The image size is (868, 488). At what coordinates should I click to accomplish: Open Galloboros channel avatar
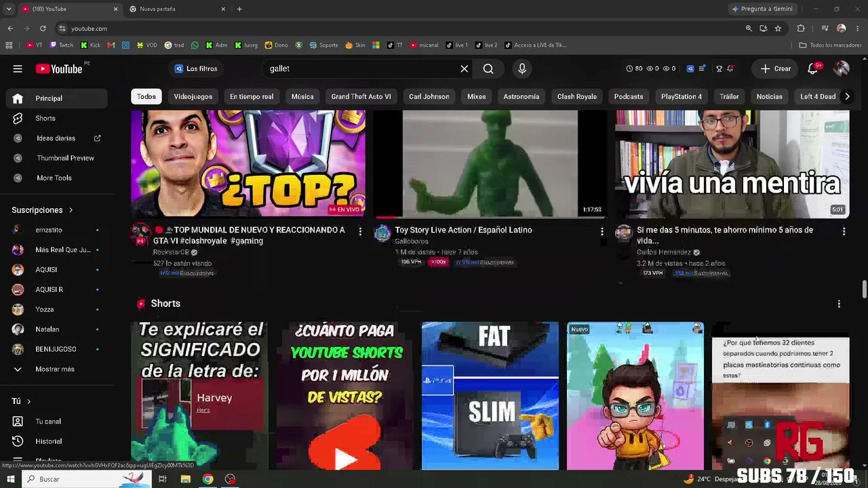coord(382,234)
